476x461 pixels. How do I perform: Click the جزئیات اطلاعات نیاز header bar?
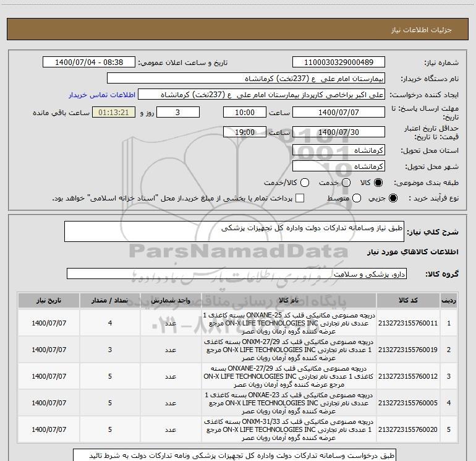pyautogui.click(x=238, y=29)
